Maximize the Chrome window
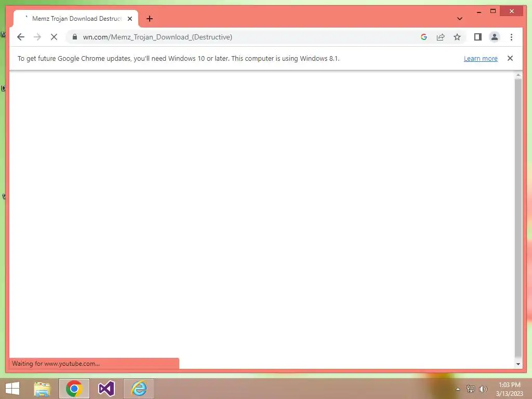The width and height of the screenshot is (532, 399). pyautogui.click(x=493, y=11)
